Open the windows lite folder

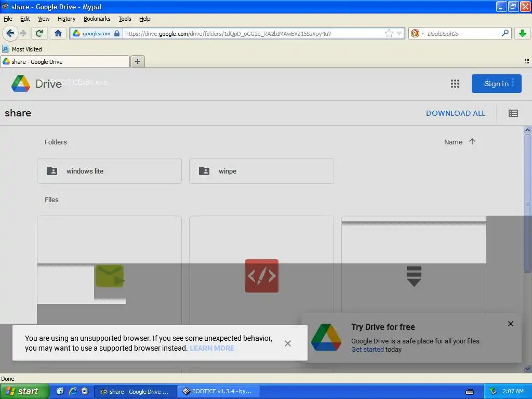(x=109, y=171)
